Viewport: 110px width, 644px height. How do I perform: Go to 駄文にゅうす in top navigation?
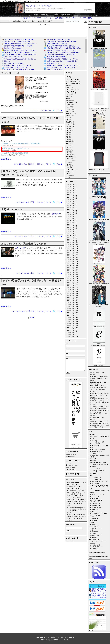point(48,18)
